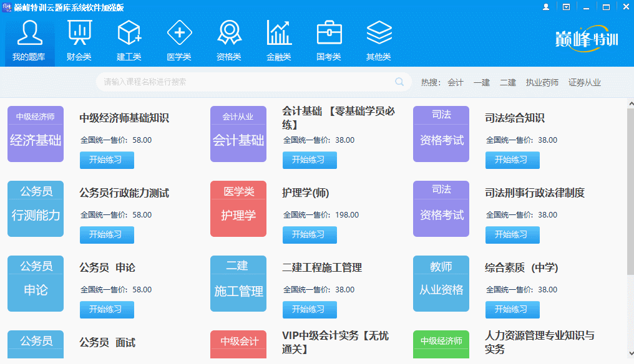Start practice for 公务员行政能力测试

107,235
